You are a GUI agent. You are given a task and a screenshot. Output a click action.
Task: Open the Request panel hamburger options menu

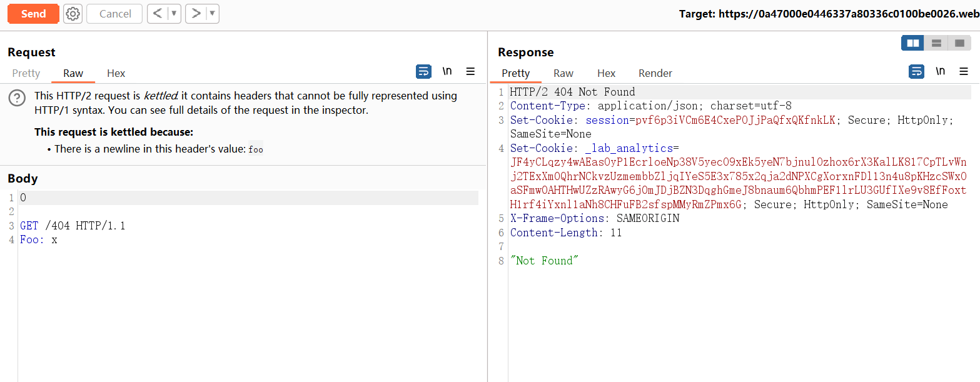(x=470, y=72)
